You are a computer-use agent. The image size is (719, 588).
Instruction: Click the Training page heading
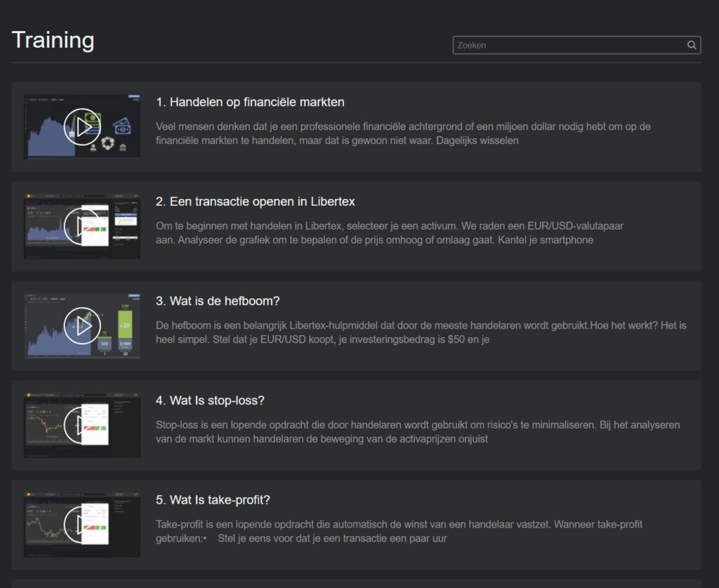point(53,40)
